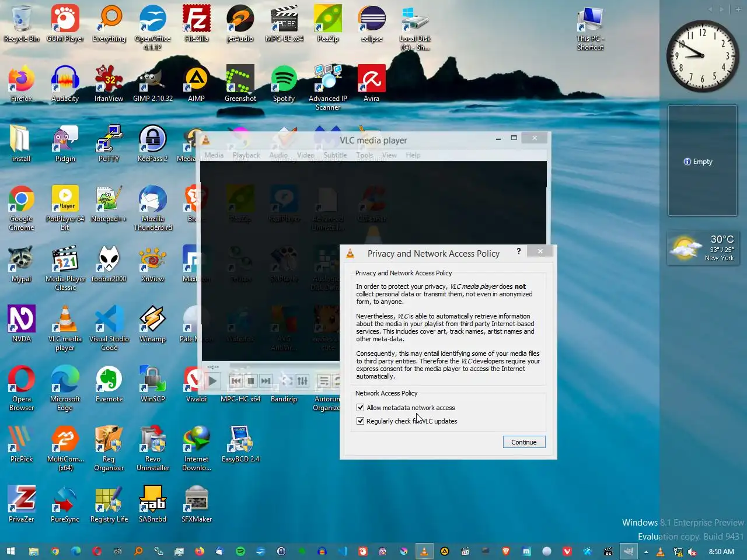Launch Notepad++ desktop shortcut
Image resolution: width=747 pixels, height=560 pixels.
(x=109, y=204)
